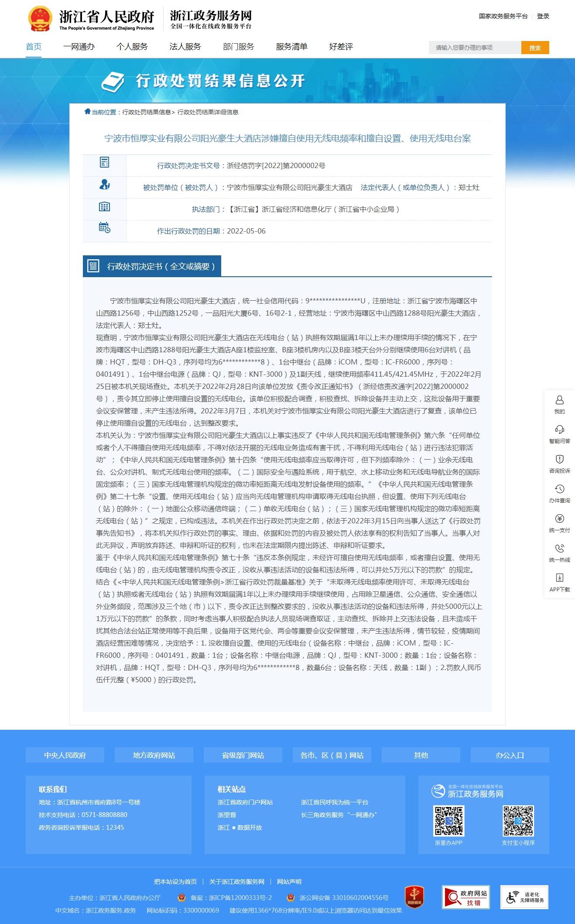Open 长三角政务服务“一网通办” link
Viewport: 575px width, 924px height.
(x=339, y=815)
